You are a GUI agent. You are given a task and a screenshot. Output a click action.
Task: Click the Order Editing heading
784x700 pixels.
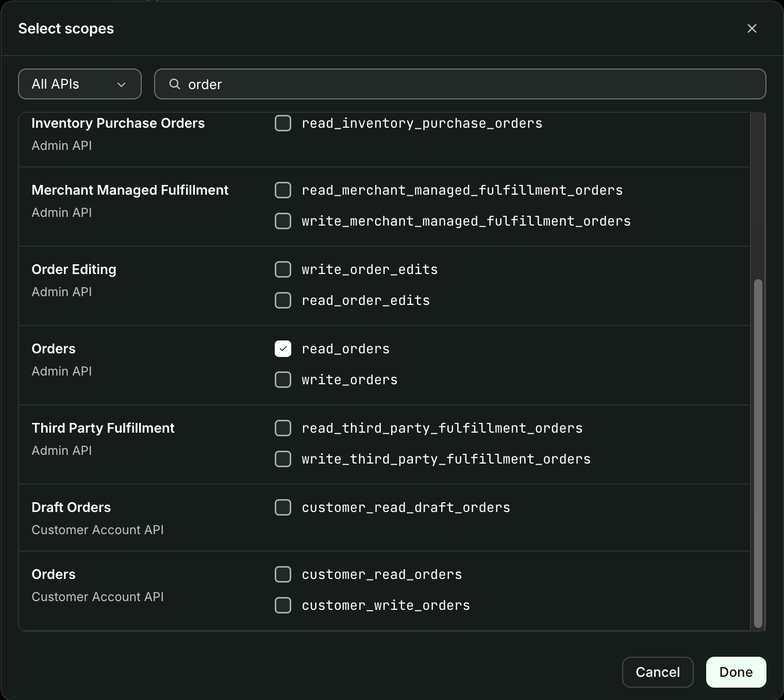pos(74,269)
